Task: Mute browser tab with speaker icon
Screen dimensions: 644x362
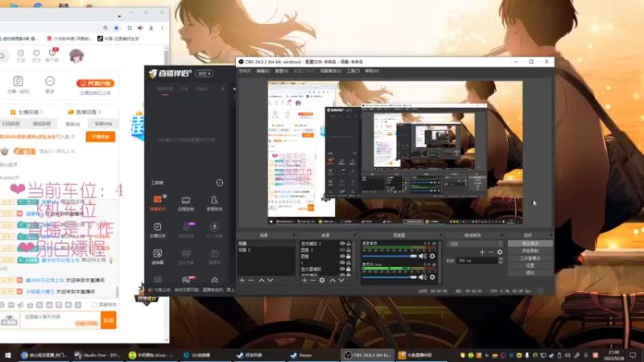Action: point(140,28)
